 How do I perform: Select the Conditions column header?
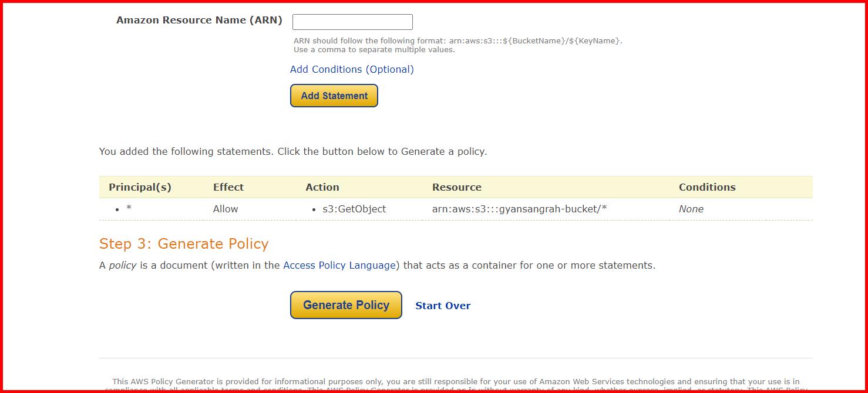pyautogui.click(x=707, y=187)
